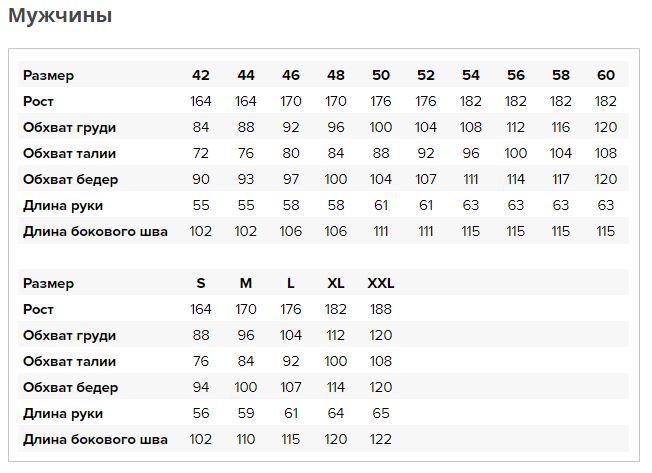Click the Мужчины heading
The width and height of the screenshot is (652, 473).
pos(60,16)
